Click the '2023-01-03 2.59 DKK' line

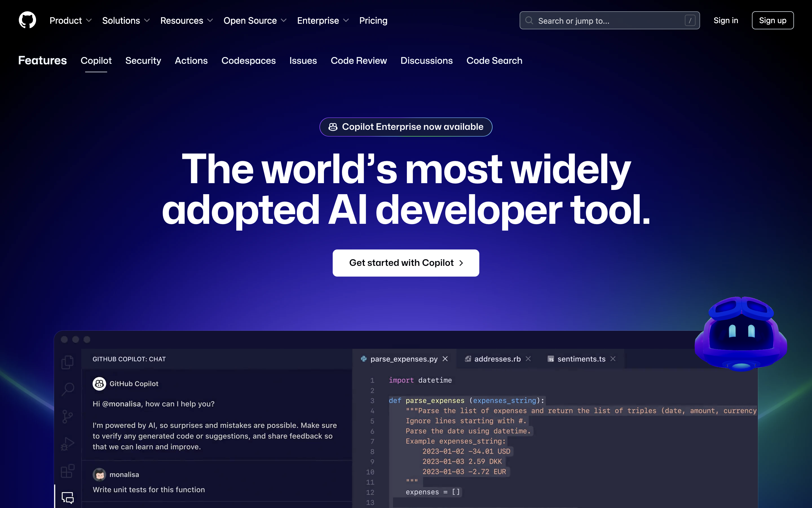pos(462,461)
